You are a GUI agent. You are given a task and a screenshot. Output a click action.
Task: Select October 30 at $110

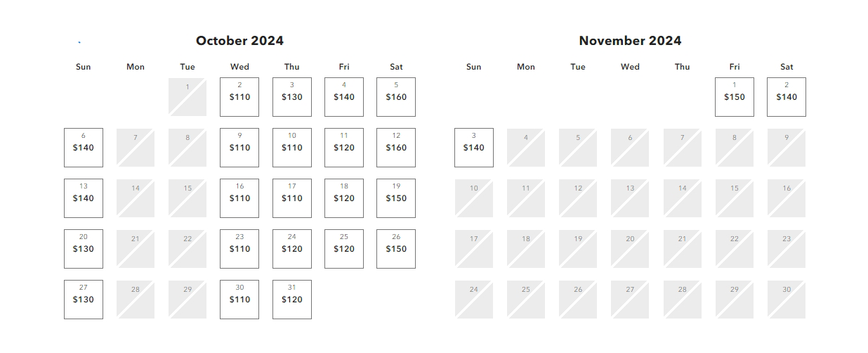tap(239, 300)
